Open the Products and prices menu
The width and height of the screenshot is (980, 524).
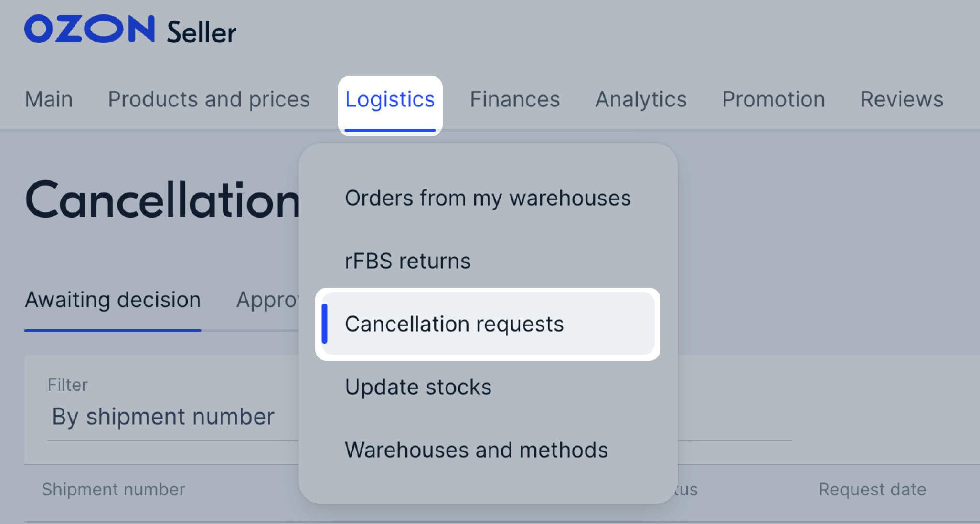pos(209,99)
